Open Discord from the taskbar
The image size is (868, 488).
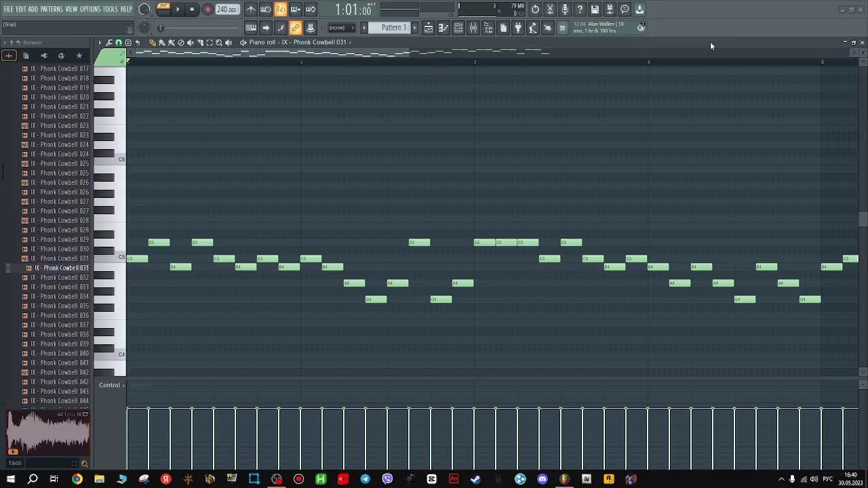click(x=542, y=479)
